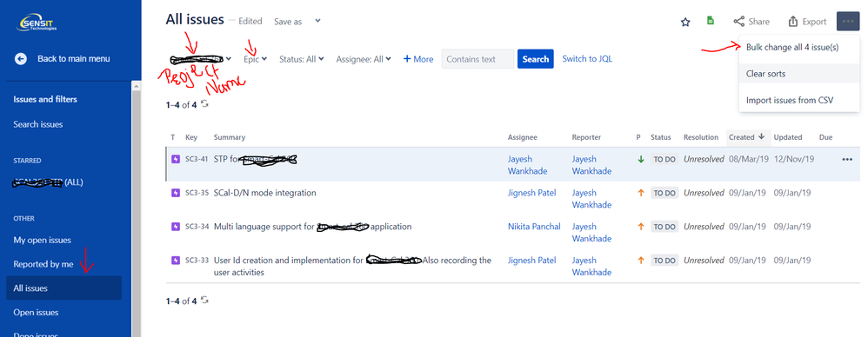The image size is (868, 337).
Task: Export the issue list
Action: (807, 22)
